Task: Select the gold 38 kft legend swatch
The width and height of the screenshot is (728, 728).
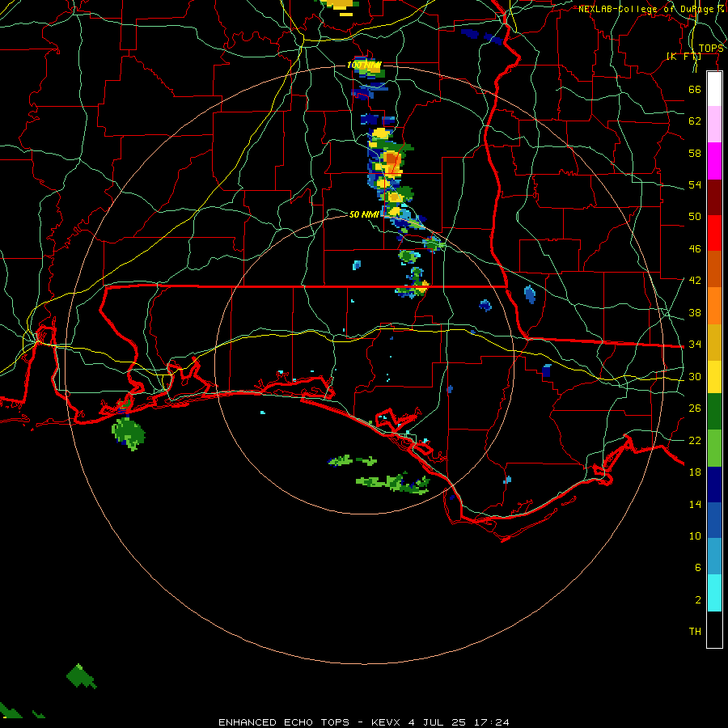Action: point(714,342)
